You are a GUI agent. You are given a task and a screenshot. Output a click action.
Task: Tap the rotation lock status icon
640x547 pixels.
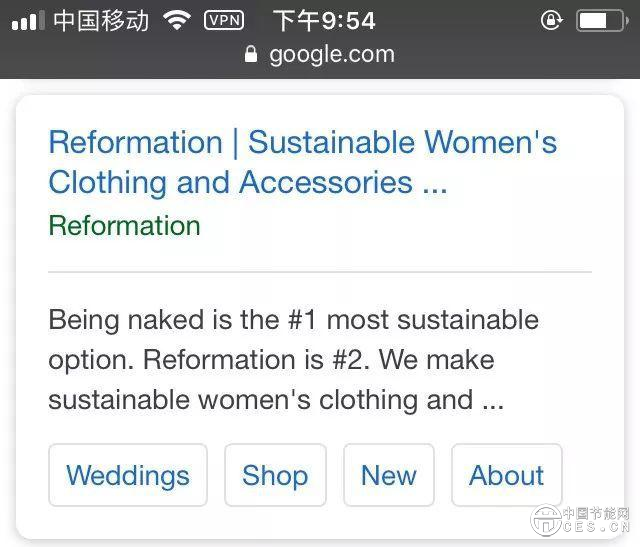[550, 20]
